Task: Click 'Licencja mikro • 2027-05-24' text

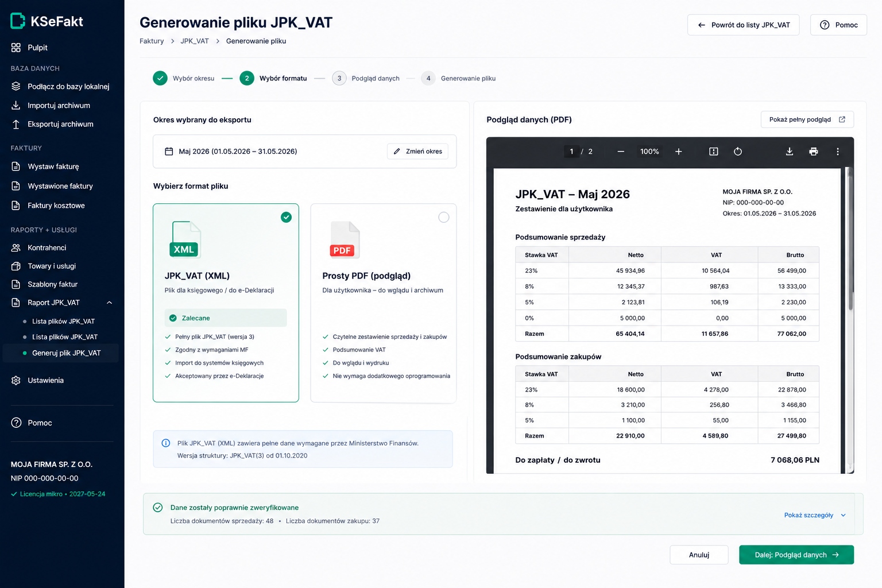Action: pos(63,494)
